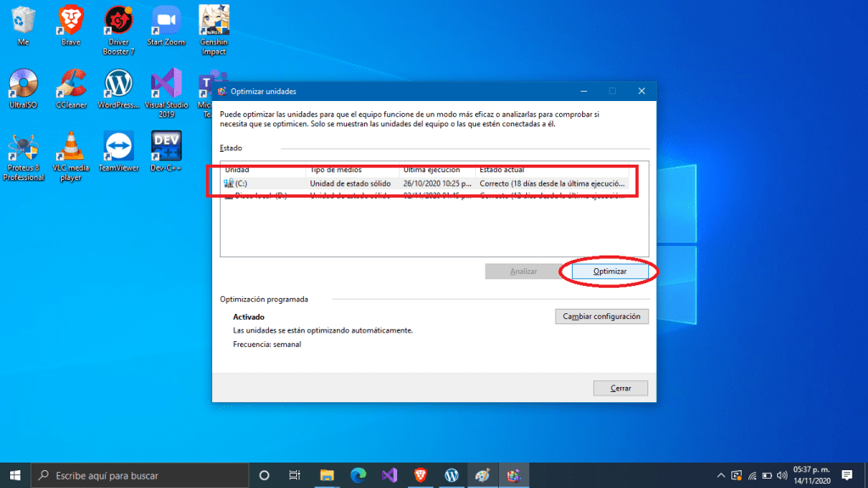868x488 pixels.
Task: Click the taskbar search box
Action: coord(140,474)
